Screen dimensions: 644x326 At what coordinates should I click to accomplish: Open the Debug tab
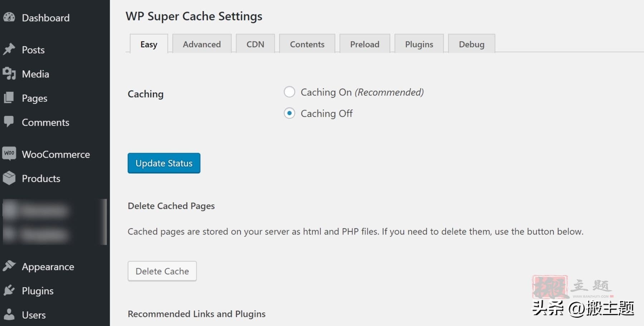471,44
